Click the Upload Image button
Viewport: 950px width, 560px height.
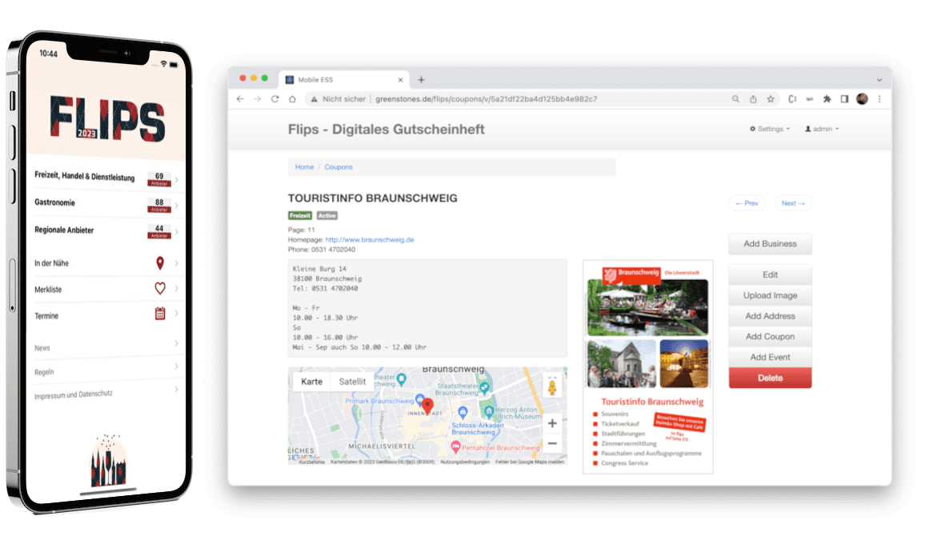click(770, 296)
